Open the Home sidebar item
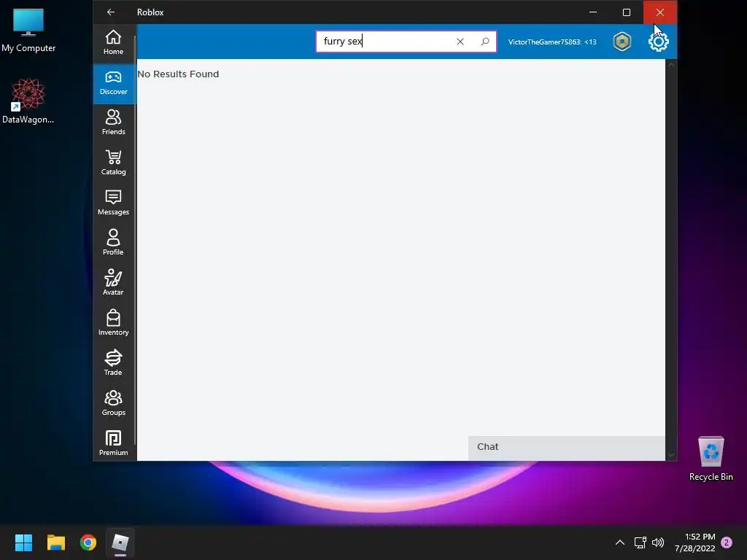Screen dimensions: 747x560 tap(113, 42)
